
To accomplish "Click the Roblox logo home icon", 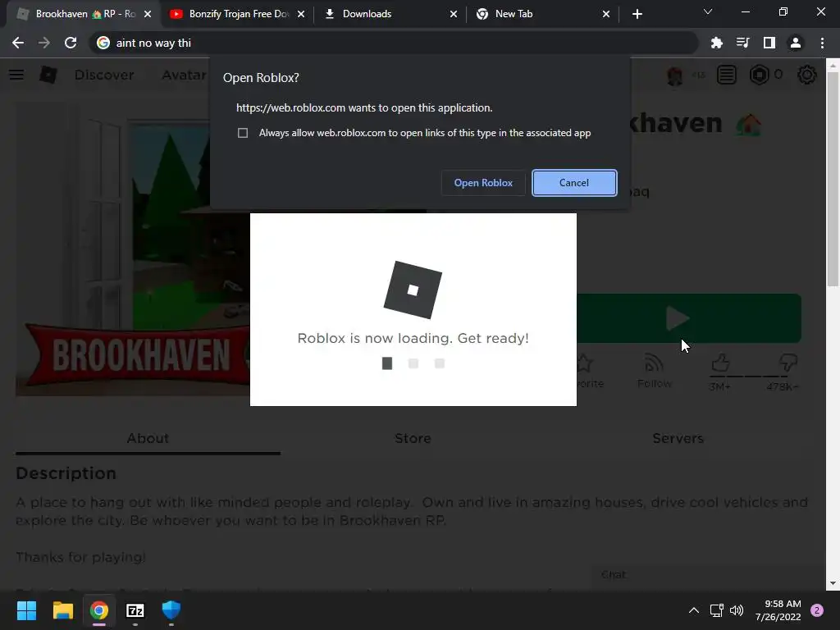I will pyautogui.click(x=48, y=75).
